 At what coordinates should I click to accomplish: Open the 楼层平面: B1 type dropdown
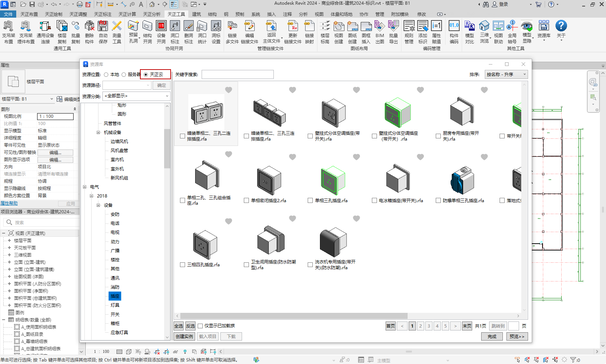pyautogui.click(x=28, y=99)
